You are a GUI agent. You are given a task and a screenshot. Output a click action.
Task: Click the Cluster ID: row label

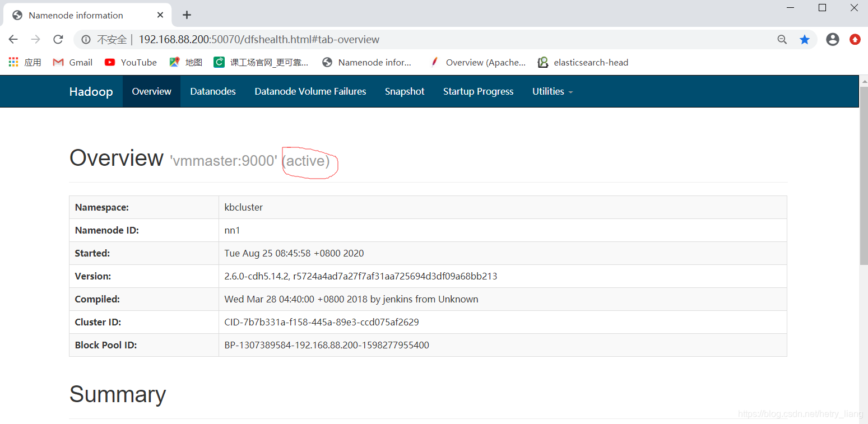98,322
